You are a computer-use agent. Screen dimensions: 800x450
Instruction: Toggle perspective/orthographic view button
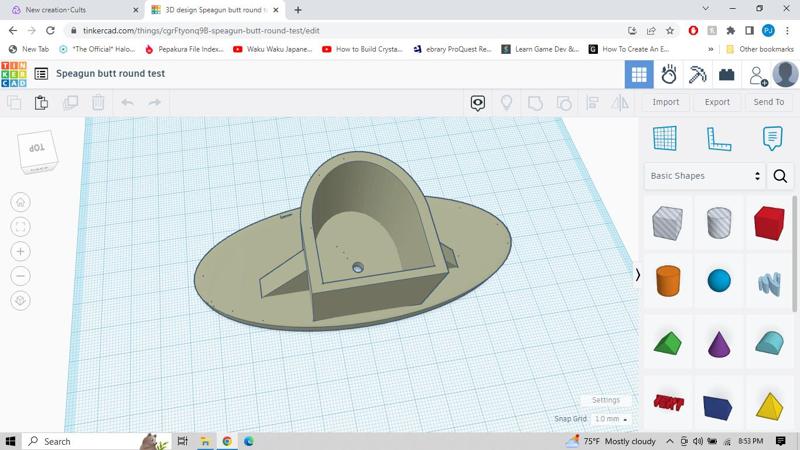pyautogui.click(x=20, y=300)
